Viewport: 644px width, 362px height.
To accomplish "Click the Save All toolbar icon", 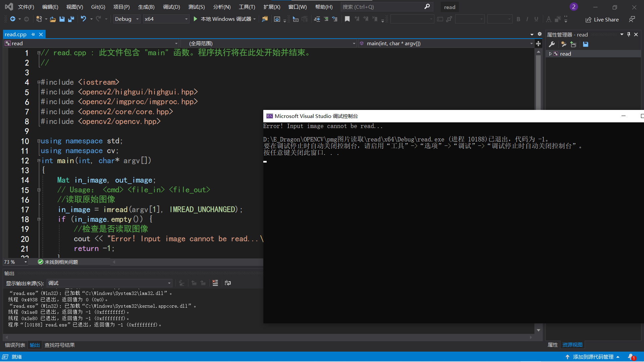I will (x=71, y=19).
